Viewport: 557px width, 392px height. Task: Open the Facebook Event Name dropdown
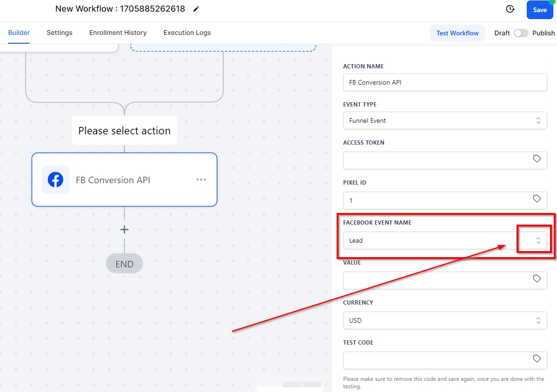(538, 240)
